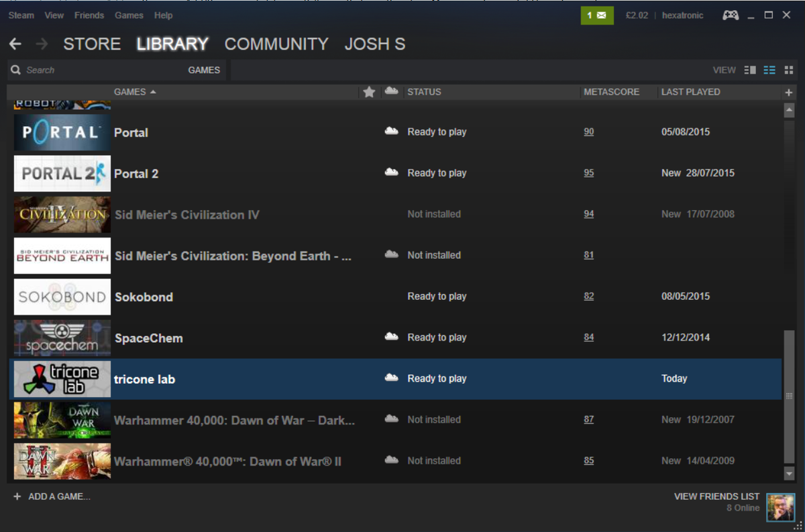Screen dimensions: 805x532
Task: Open the JOSH S profile tab
Action: point(375,44)
